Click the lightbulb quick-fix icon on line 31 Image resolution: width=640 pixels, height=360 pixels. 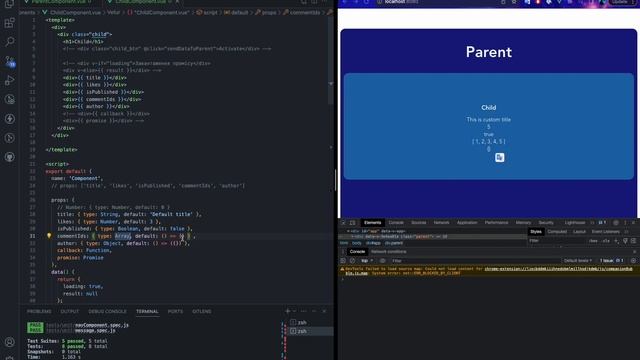click(49, 236)
